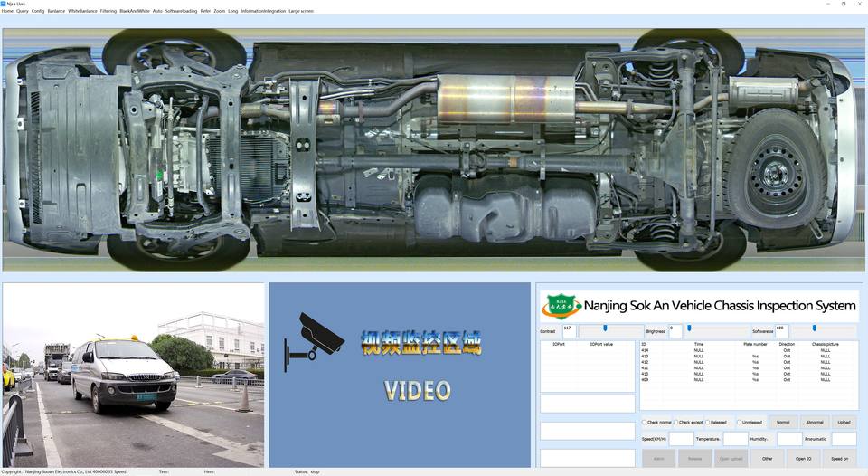Adjust the Contrast slider handle

click(605, 328)
